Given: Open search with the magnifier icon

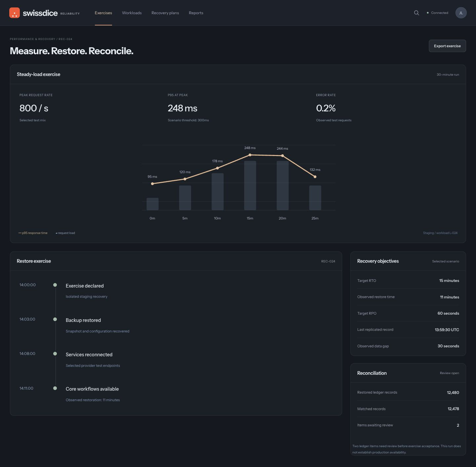Looking at the screenshot, I should pos(416,13).
